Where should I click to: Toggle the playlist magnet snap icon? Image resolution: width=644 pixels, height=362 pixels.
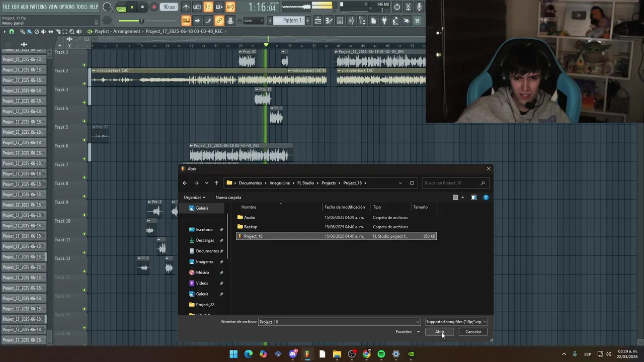pos(12,32)
